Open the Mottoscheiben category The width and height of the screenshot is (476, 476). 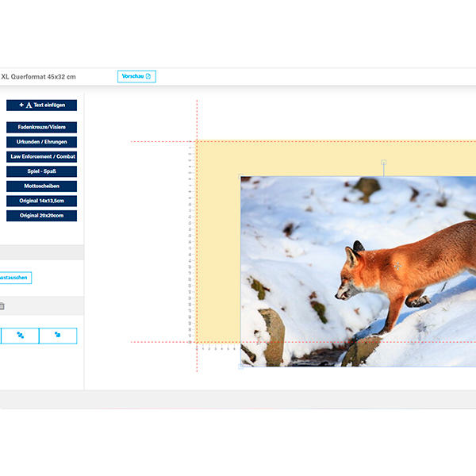(41, 186)
